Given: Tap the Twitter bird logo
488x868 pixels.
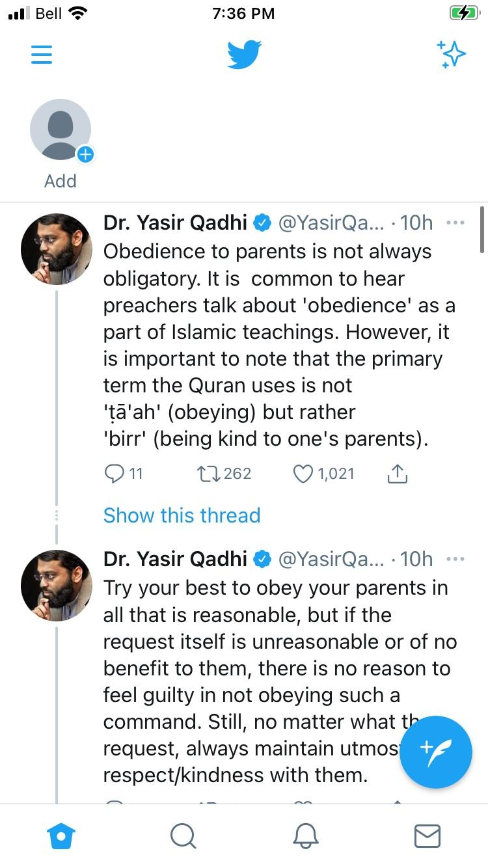Looking at the screenshot, I should [x=244, y=55].
